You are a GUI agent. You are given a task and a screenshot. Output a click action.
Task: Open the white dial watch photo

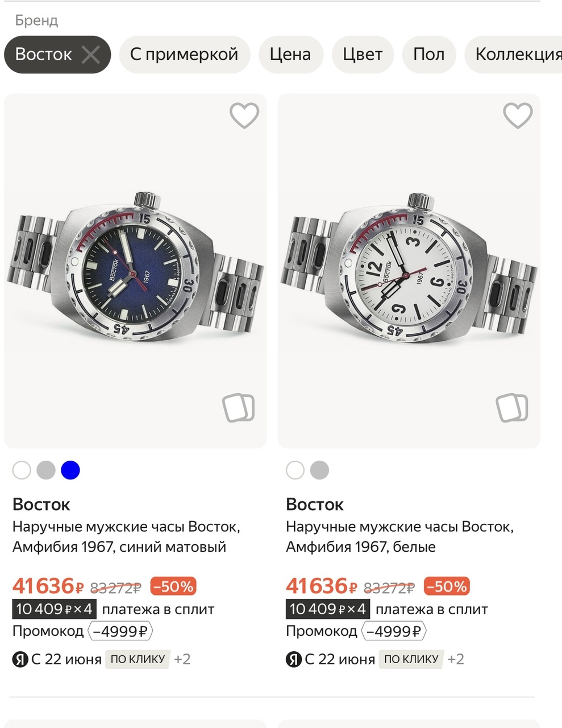(409, 270)
